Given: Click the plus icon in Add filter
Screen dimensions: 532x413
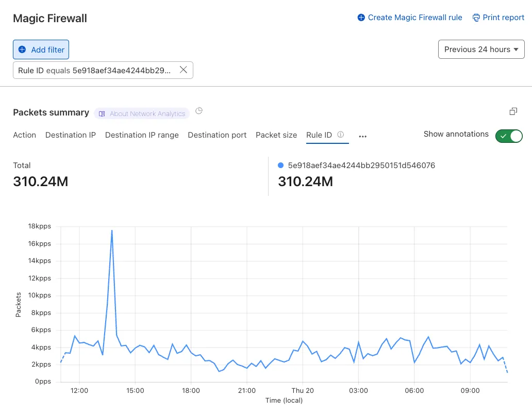Looking at the screenshot, I should (x=22, y=49).
